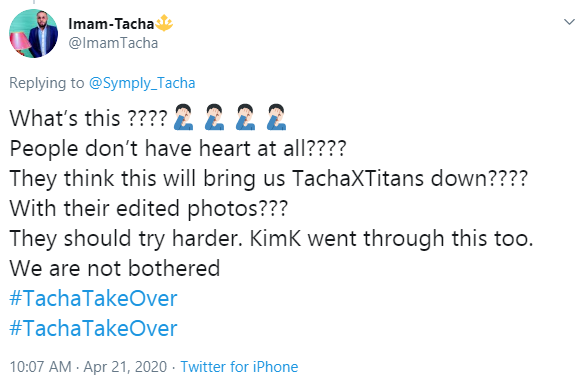Click the 'We are not bothered' line
The height and width of the screenshot is (387, 581).
coord(115,268)
